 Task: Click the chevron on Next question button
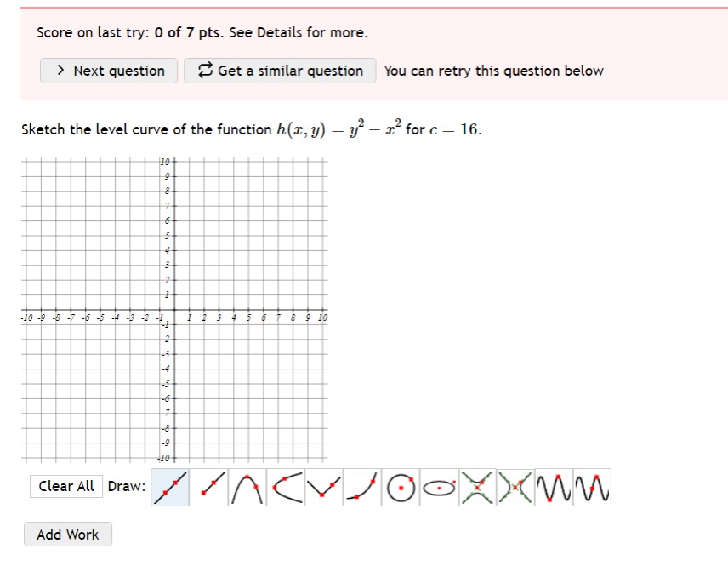pos(60,71)
